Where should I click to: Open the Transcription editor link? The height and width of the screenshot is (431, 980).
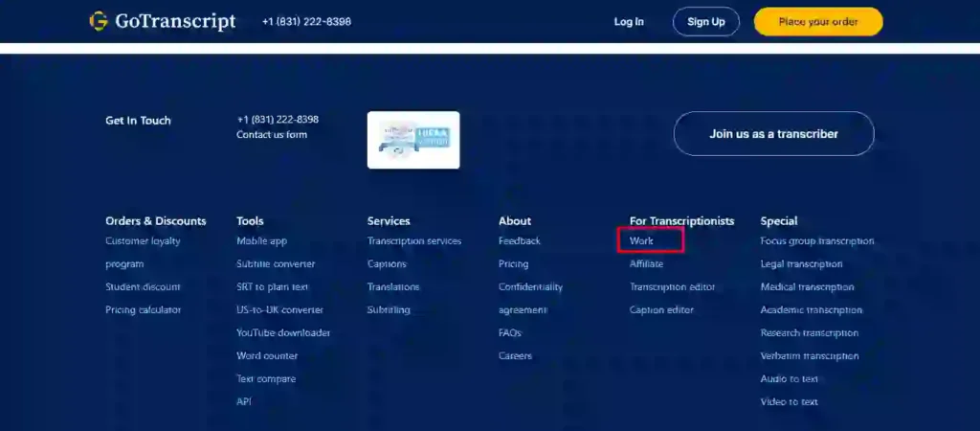click(x=672, y=287)
